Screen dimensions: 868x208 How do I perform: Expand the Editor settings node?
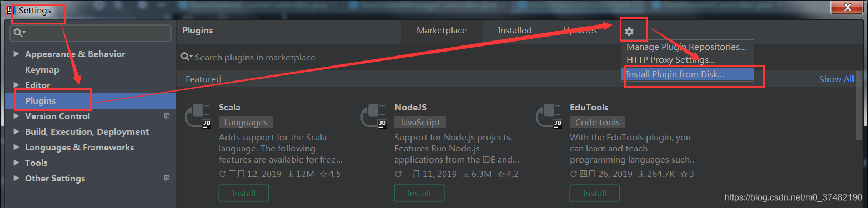point(16,85)
